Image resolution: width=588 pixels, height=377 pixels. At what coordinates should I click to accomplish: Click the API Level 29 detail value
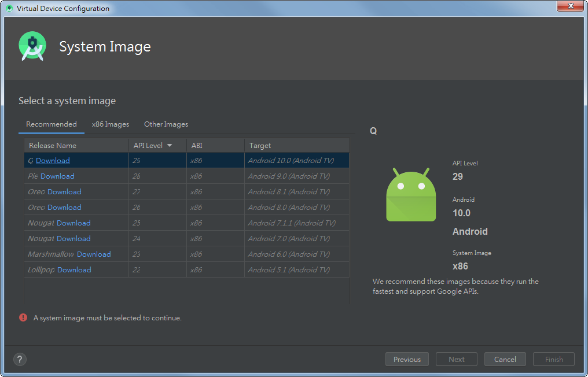click(x=458, y=176)
